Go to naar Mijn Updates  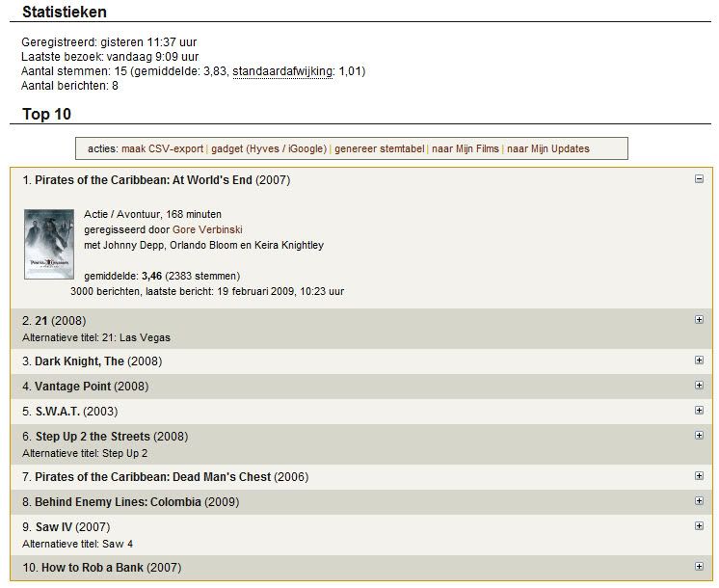(548, 149)
